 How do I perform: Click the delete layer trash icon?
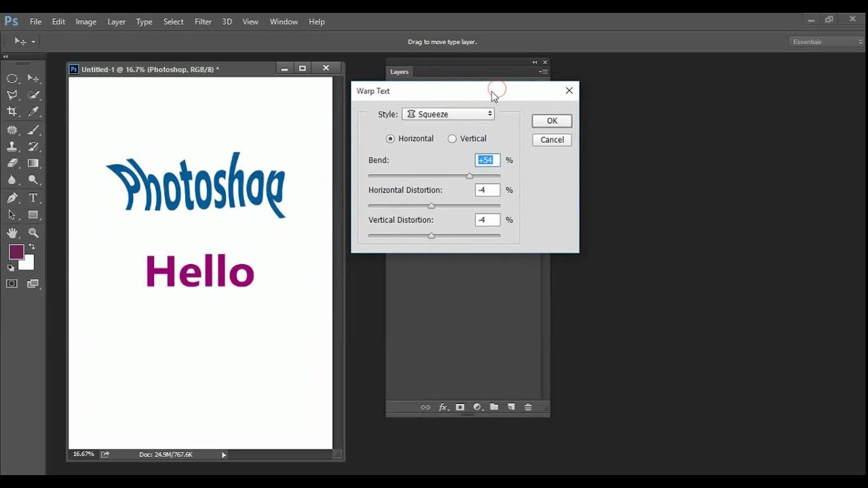coord(528,407)
